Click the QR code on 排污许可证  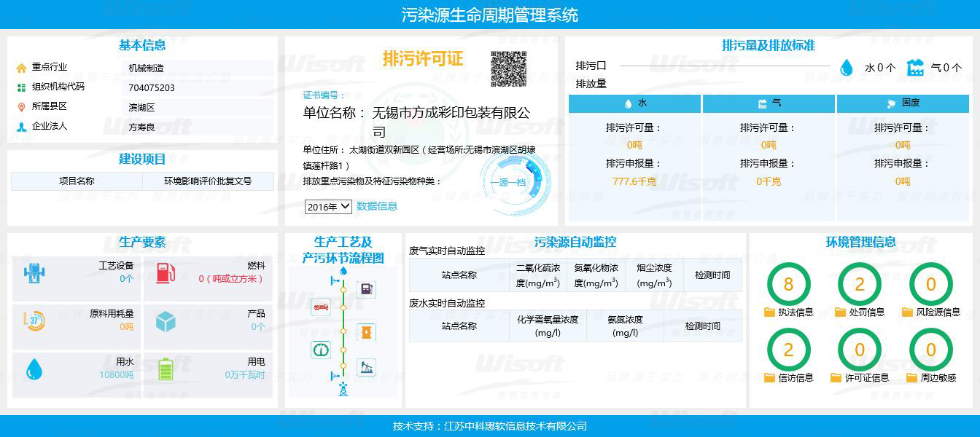coord(508,69)
